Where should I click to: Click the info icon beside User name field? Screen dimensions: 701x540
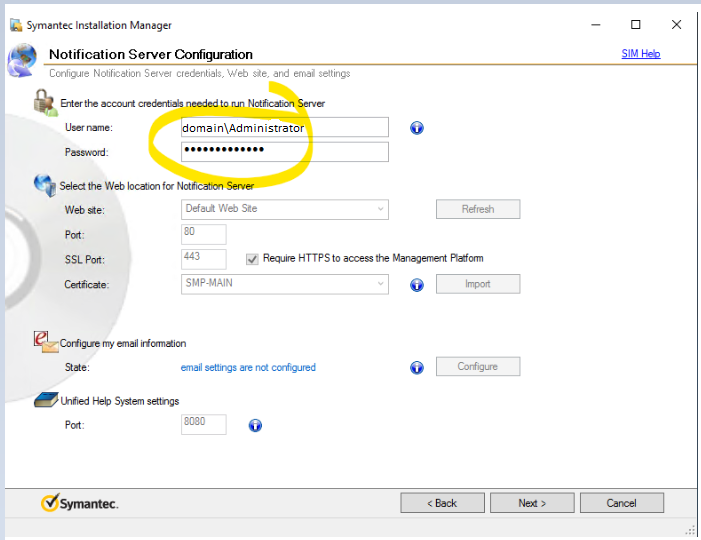pyautogui.click(x=417, y=128)
